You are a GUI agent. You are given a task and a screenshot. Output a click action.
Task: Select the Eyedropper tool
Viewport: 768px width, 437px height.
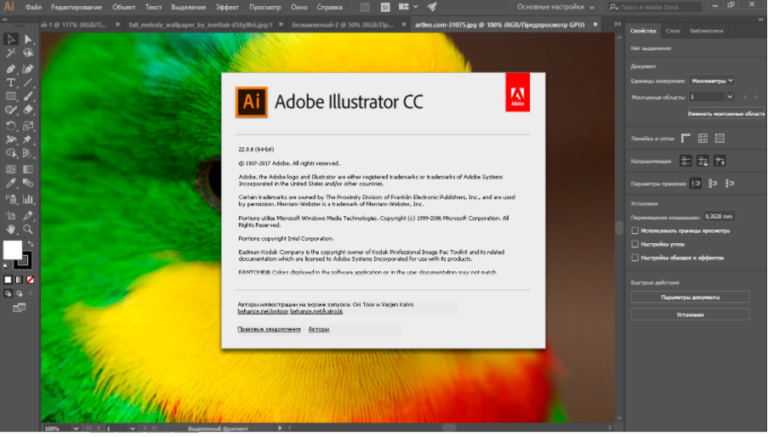point(10,183)
